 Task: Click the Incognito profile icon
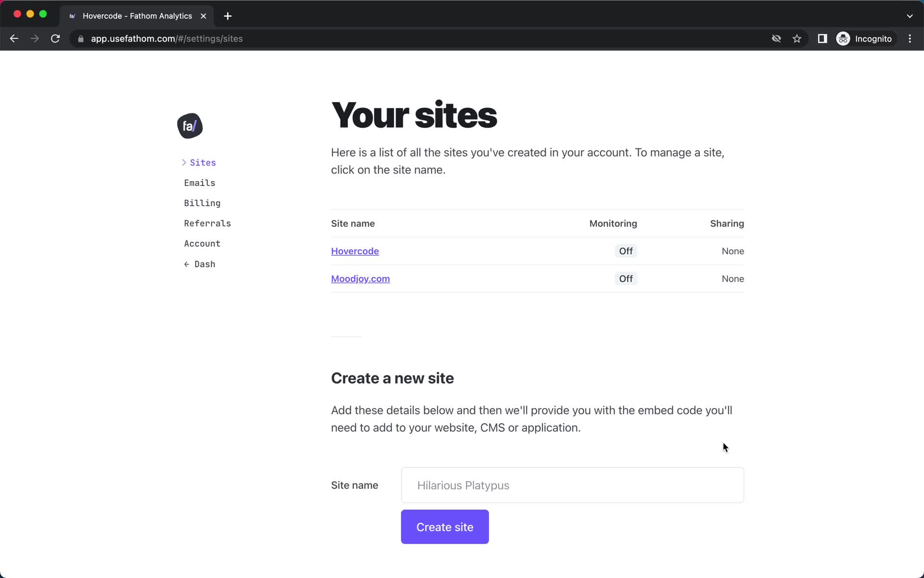[x=843, y=39]
